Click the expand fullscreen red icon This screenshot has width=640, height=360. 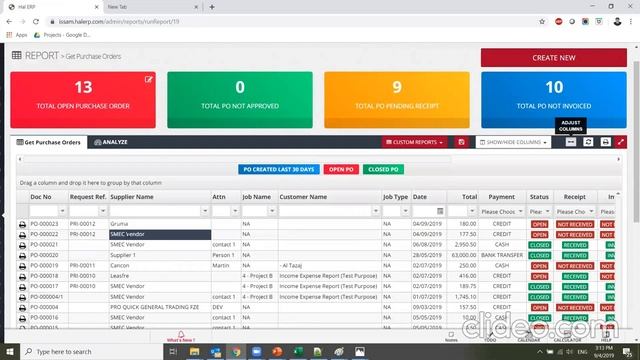click(x=621, y=142)
